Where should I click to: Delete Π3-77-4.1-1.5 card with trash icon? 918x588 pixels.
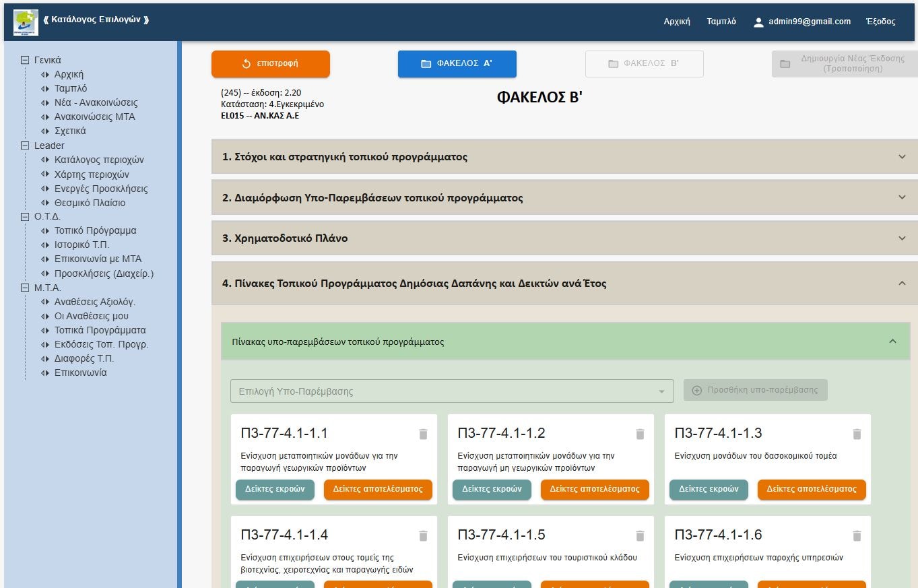point(640,536)
